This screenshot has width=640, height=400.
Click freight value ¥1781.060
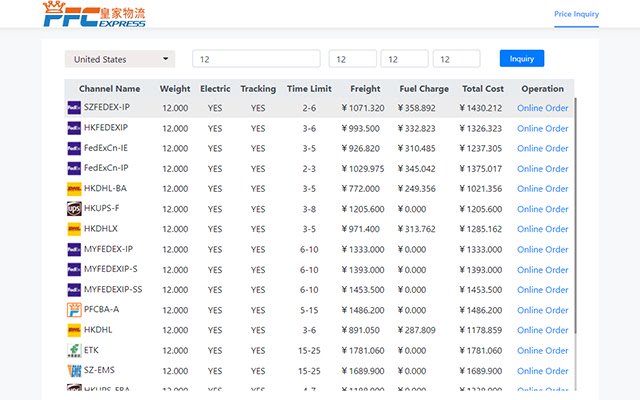(x=363, y=351)
